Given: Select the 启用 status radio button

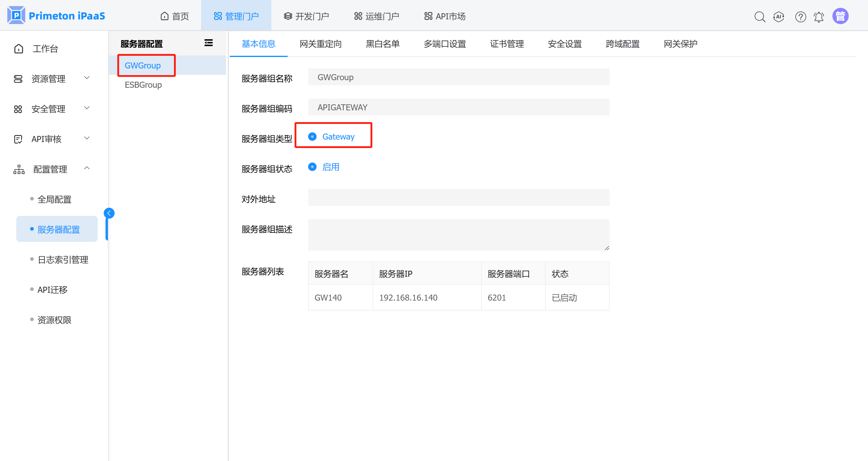Looking at the screenshot, I should point(312,167).
